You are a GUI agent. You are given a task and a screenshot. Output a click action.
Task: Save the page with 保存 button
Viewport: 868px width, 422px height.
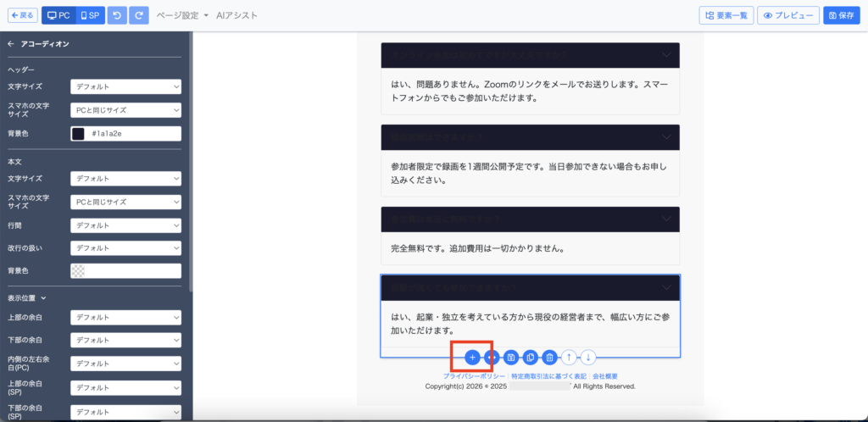[842, 15]
